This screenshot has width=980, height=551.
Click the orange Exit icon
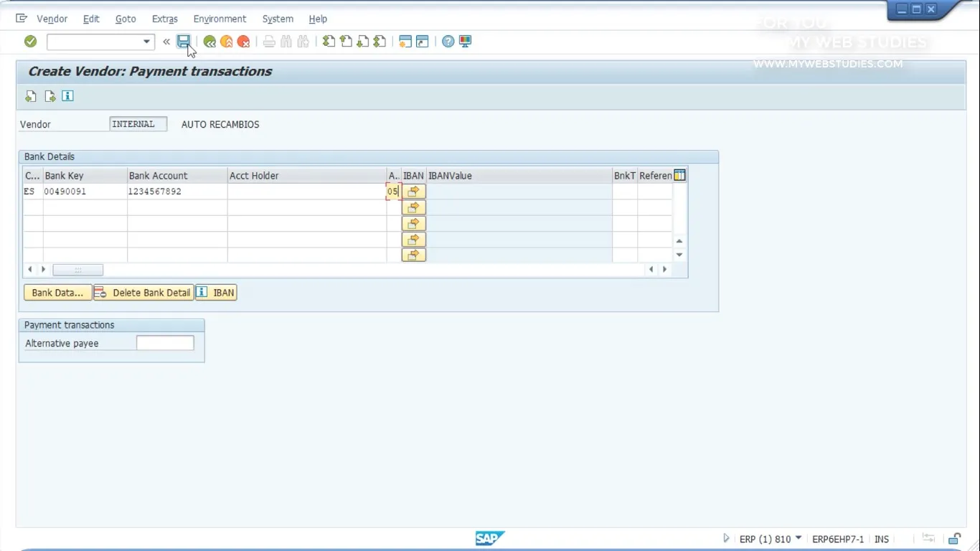pyautogui.click(x=226, y=42)
